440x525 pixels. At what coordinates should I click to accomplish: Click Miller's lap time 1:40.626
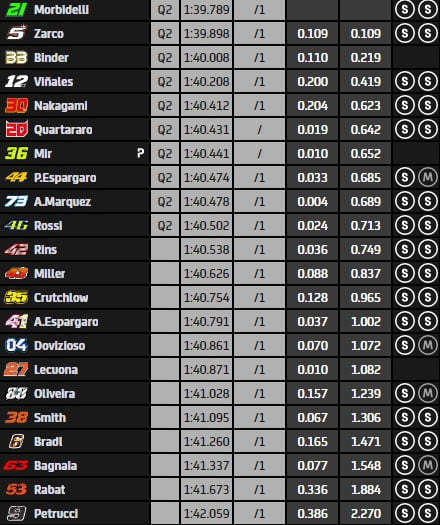coord(207,274)
